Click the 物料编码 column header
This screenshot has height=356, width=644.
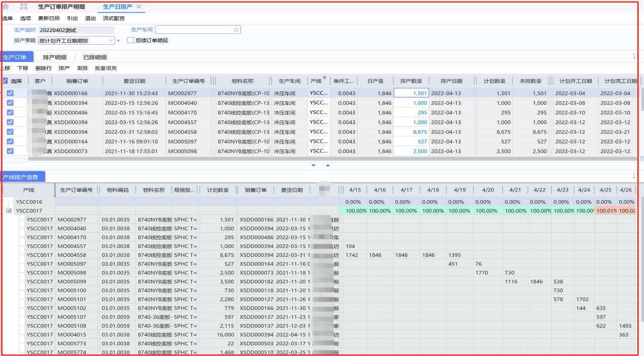coord(118,190)
